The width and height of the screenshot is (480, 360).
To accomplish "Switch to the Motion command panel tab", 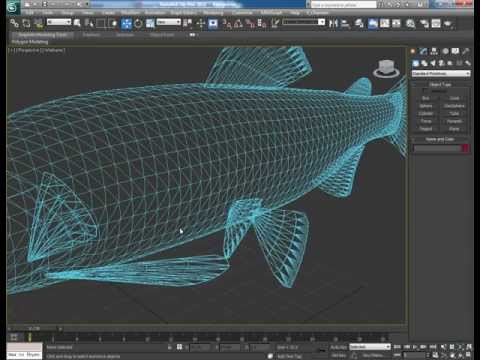I will (x=445, y=51).
